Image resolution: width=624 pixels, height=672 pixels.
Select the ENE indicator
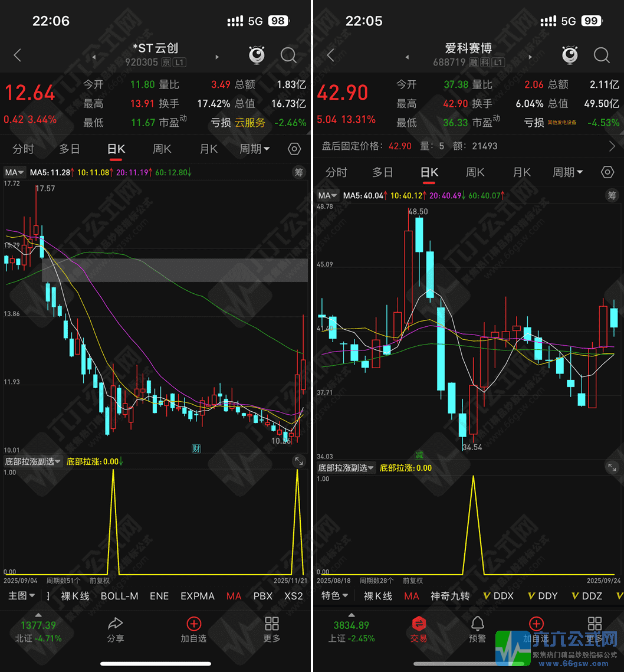coord(159,596)
